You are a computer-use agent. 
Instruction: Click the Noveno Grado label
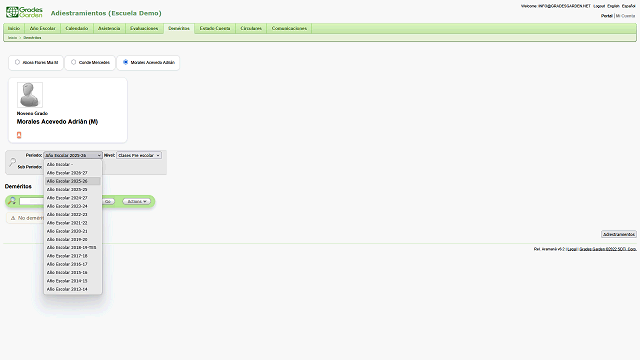(x=32, y=113)
